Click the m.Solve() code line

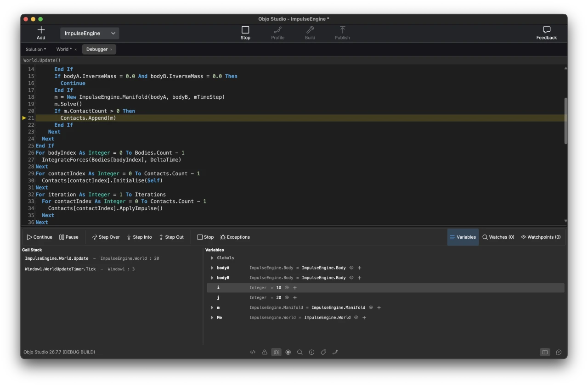pyautogui.click(x=68, y=104)
